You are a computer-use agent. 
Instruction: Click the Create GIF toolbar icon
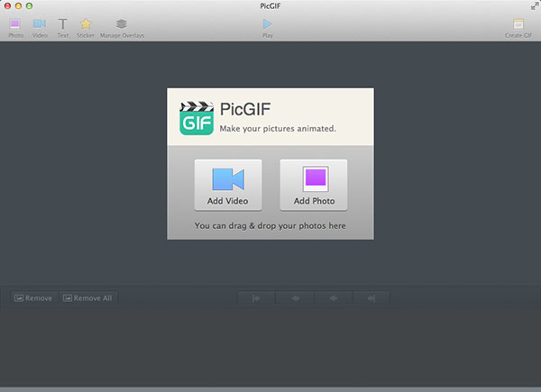(518, 24)
